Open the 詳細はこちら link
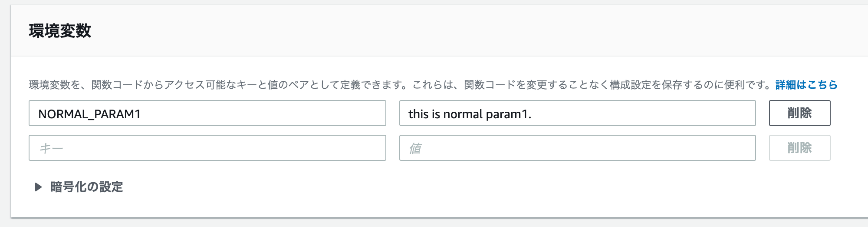 point(806,85)
